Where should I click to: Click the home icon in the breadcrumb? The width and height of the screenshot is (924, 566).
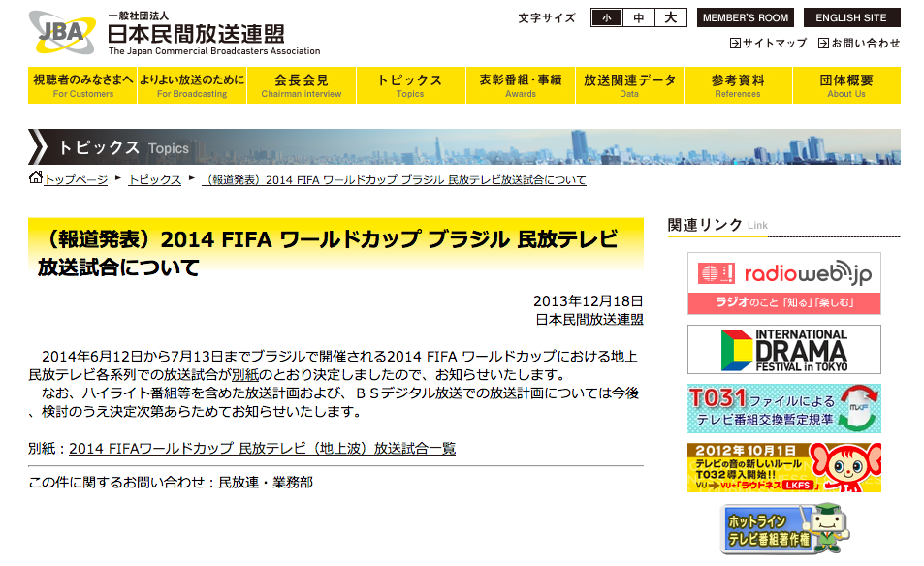36,178
